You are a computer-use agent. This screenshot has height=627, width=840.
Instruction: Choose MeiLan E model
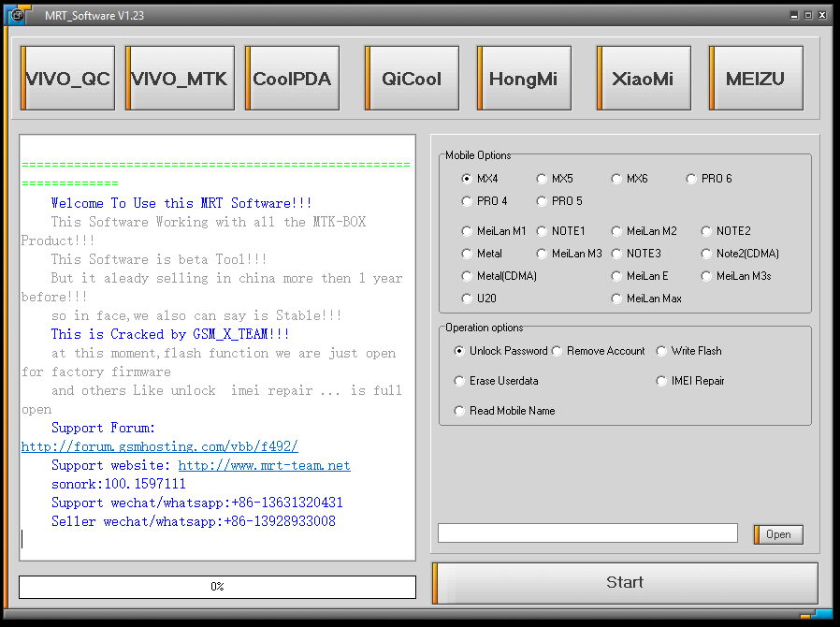(x=640, y=276)
